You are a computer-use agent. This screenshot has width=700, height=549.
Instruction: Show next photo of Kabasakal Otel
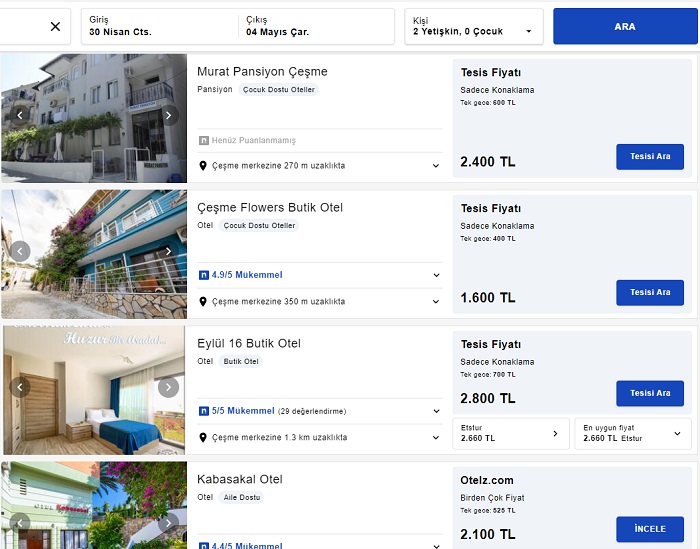pos(168,523)
